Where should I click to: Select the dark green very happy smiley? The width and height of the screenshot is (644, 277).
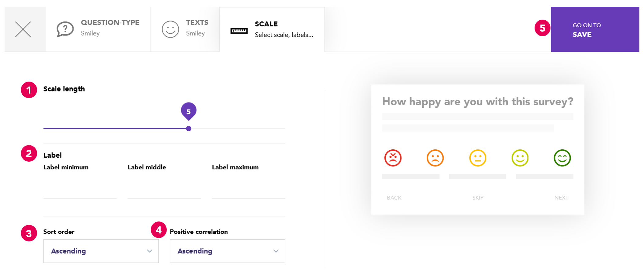(x=562, y=158)
